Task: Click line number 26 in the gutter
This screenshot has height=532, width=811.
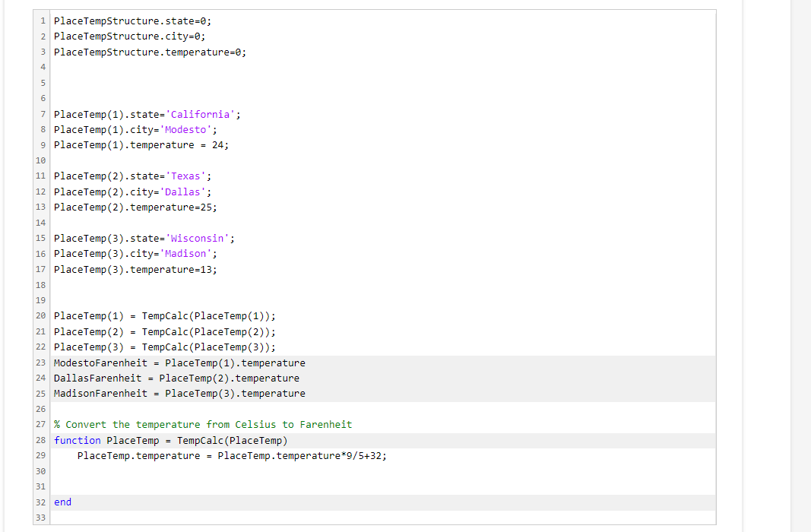Action: (41, 408)
